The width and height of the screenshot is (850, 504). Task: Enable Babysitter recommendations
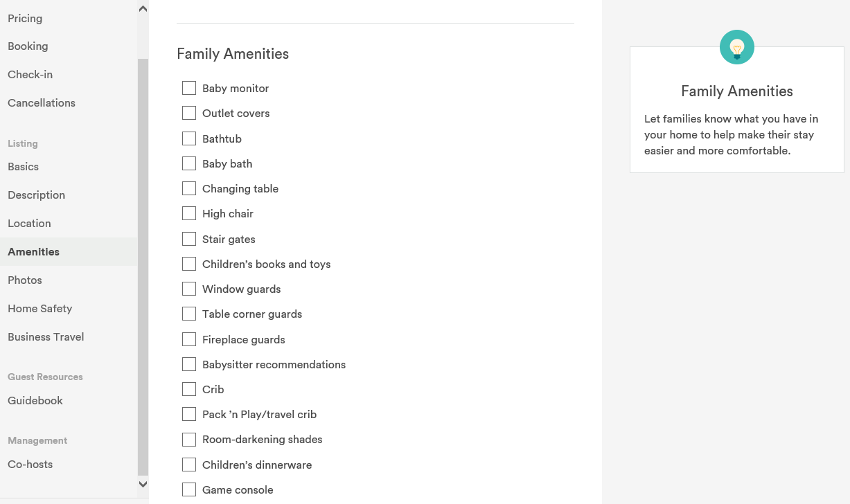coord(189,363)
